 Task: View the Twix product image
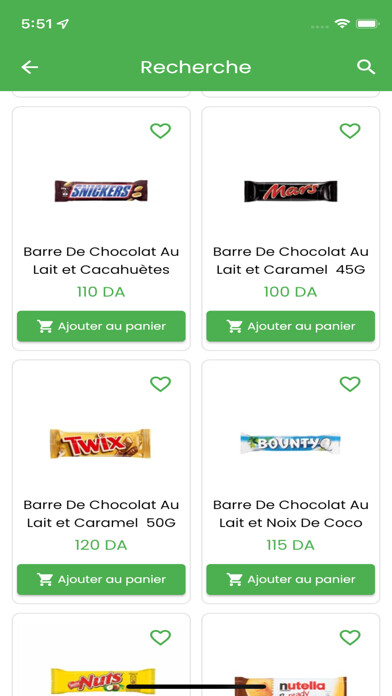(x=100, y=443)
